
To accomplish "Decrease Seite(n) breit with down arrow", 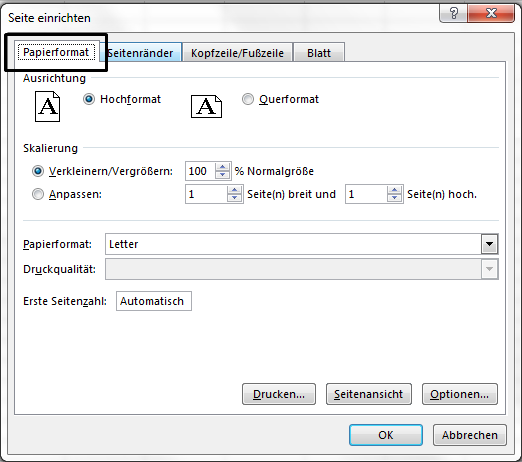I will pyautogui.click(x=235, y=198).
